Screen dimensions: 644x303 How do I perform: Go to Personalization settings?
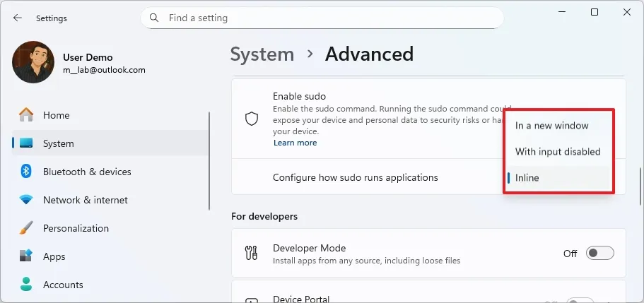tap(110, 228)
